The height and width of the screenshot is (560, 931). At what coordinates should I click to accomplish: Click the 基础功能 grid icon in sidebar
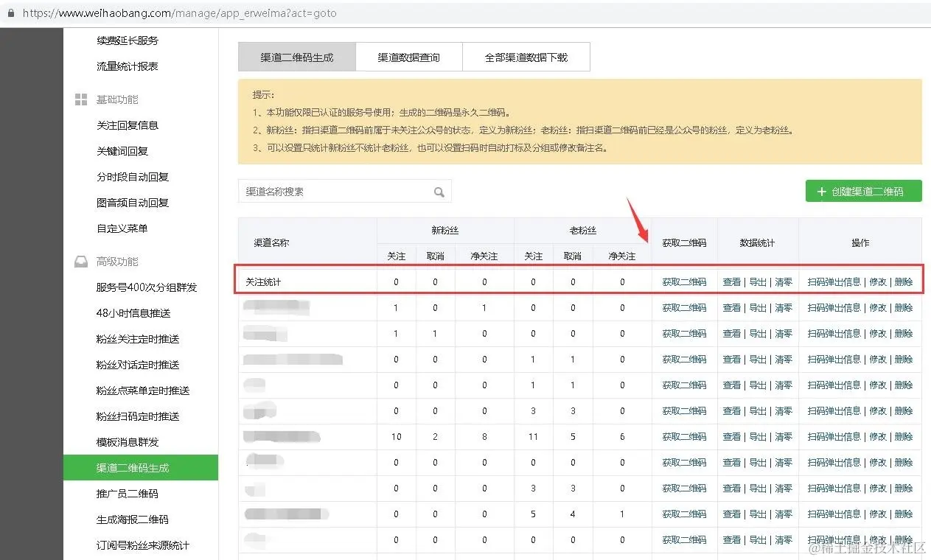(81, 99)
